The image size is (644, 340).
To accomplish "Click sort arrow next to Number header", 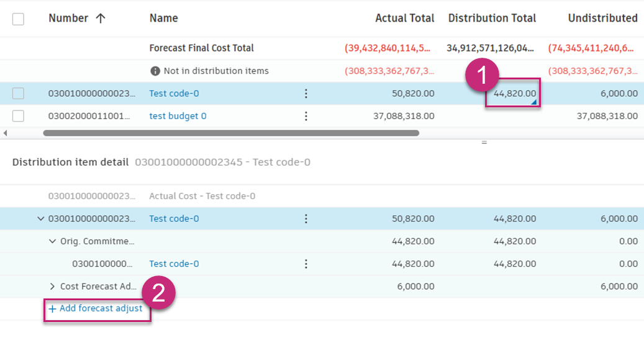I will pos(100,19).
